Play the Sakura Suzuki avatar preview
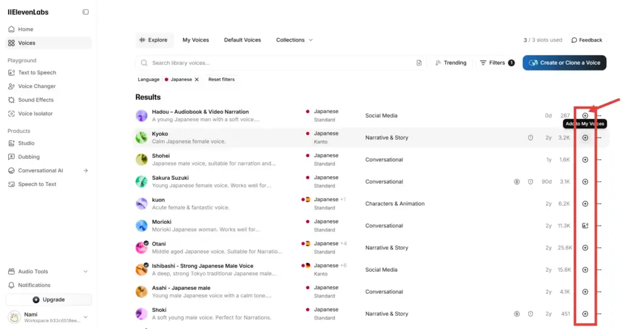The width and height of the screenshot is (644, 329). (x=142, y=182)
